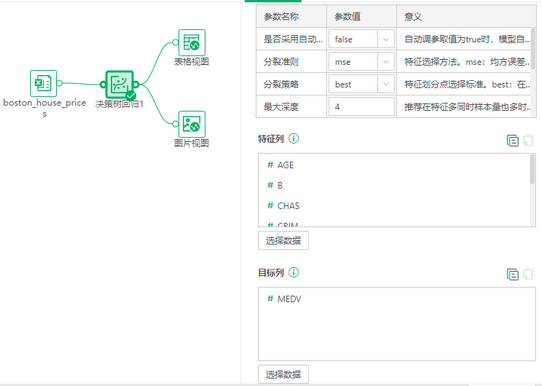Screen dimensions: 542x386
Task: Paste into the 目标列 column list
Action: pyautogui.click(x=529, y=274)
